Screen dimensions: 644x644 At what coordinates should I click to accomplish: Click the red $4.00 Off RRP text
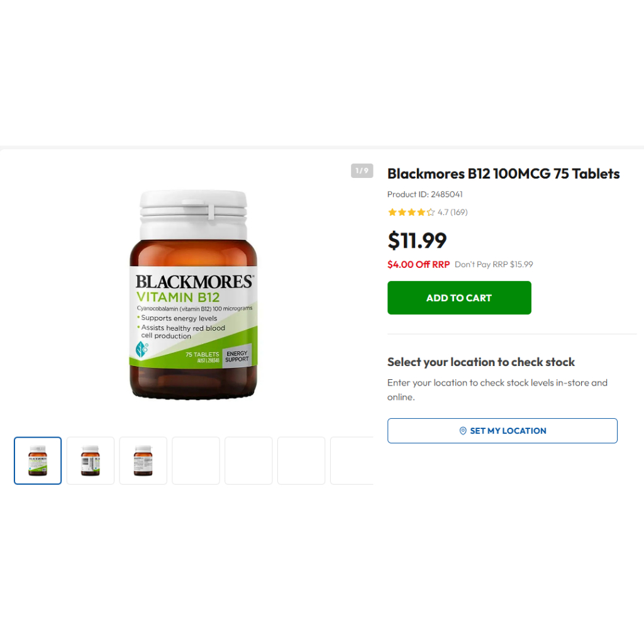(x=418, y=264)
